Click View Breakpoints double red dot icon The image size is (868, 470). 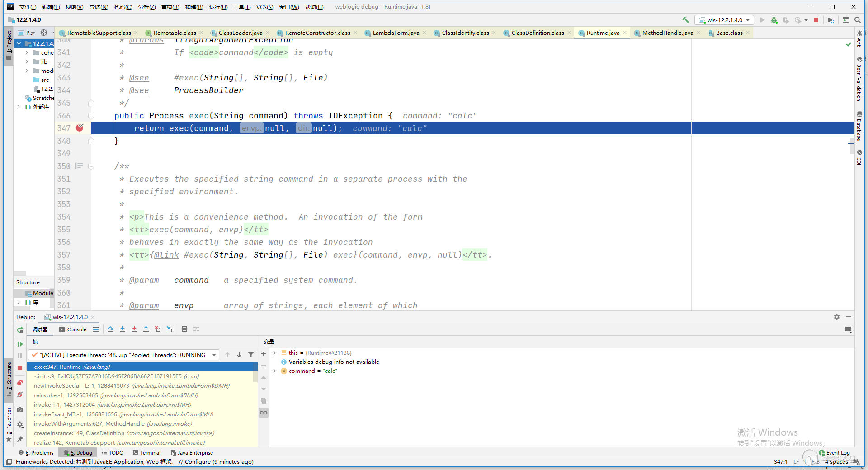pos(20,383)
